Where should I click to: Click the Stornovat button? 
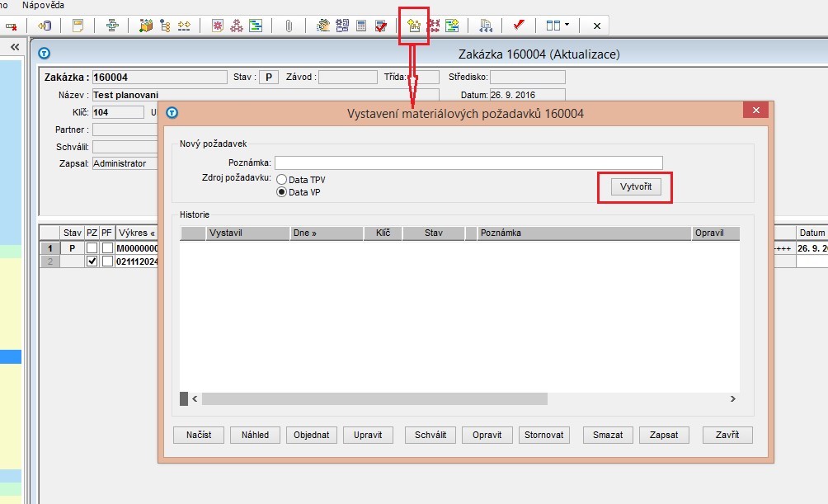coord(544,435)
